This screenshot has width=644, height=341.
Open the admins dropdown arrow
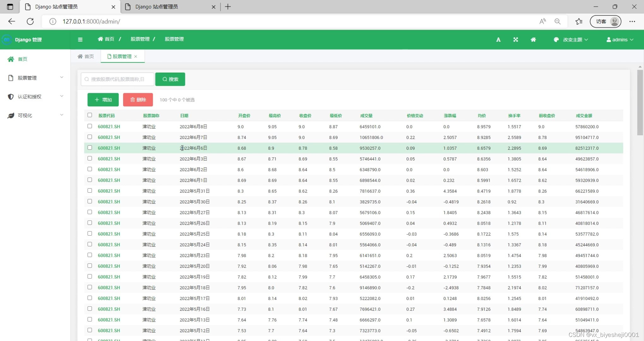tap(632, 40)
